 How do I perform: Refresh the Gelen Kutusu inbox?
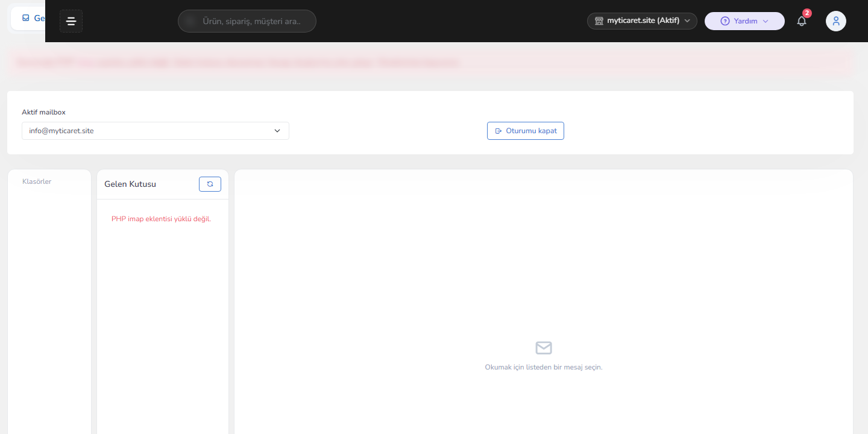point(210,184)
